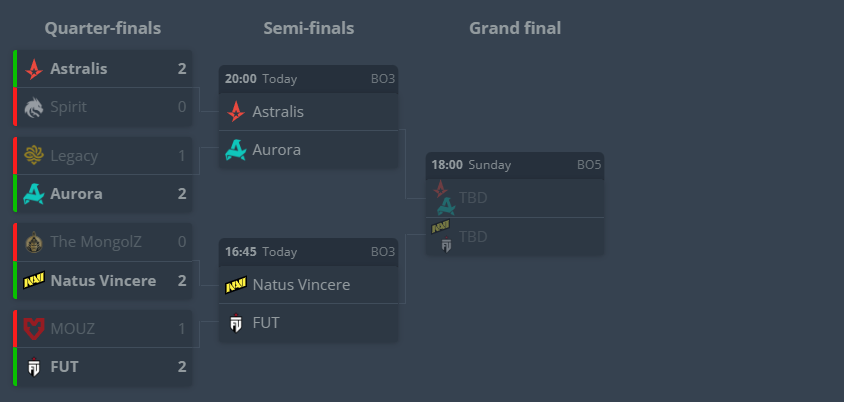Click The MongolZ team logo
This screenshot has height=402, width=844.
(34, 242)
